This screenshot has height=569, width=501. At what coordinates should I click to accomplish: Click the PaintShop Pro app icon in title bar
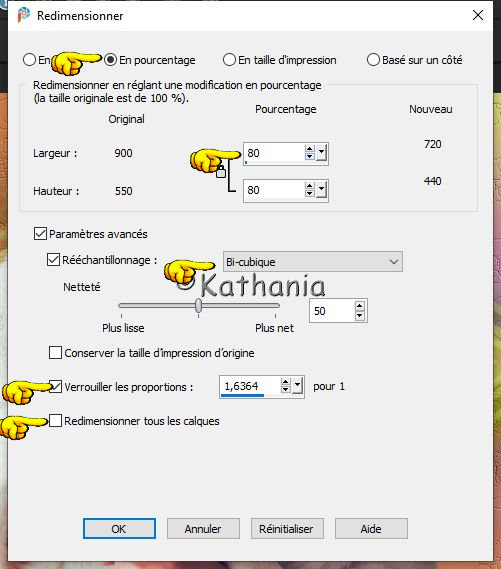click(24, 15)
